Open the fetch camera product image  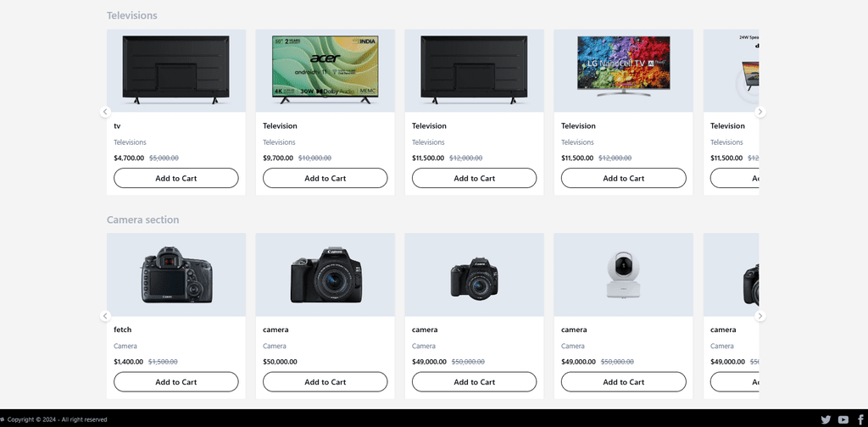[176, 274]
